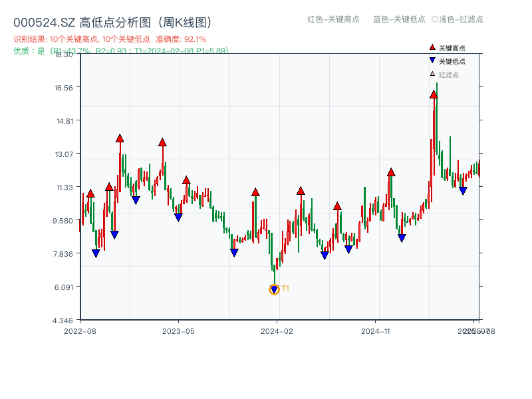Click the 关键高点 legend label text
Image resolution: width=532 pixels, height=399 pixels.
click(x=452, y=48)
